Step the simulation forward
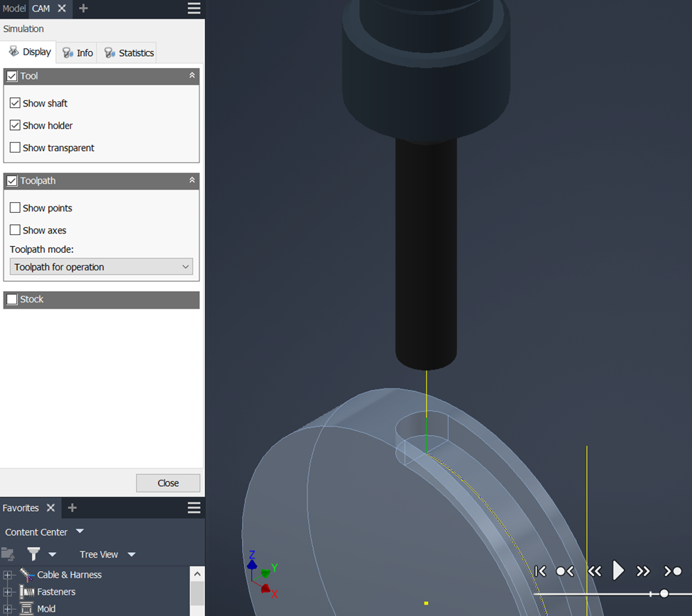The width and height of the screenshot is (692, 616). tap(643, 571)
